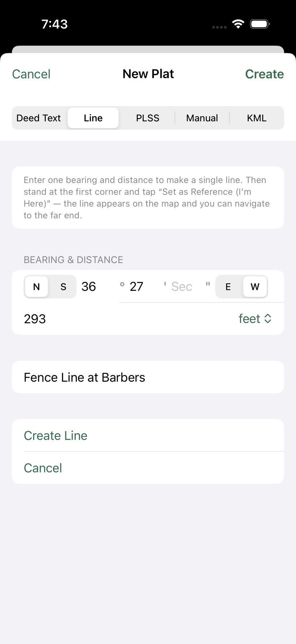Tap Cancel below Create Line
296x644 pixels.
(148, 468)
